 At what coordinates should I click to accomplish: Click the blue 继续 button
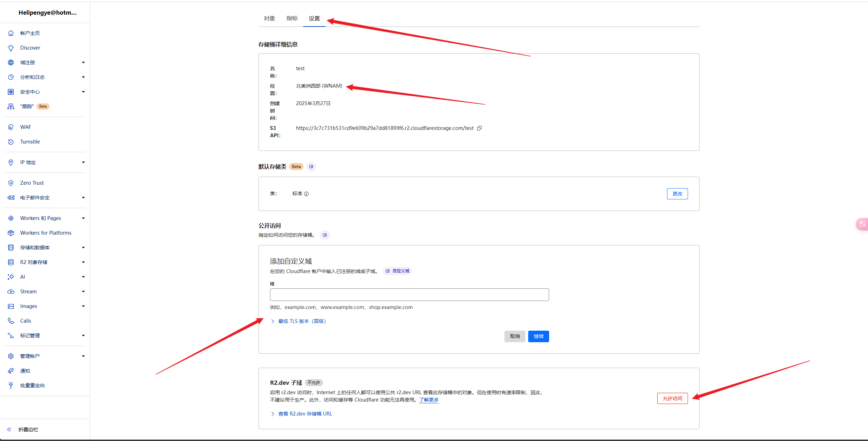click(538, 336)
